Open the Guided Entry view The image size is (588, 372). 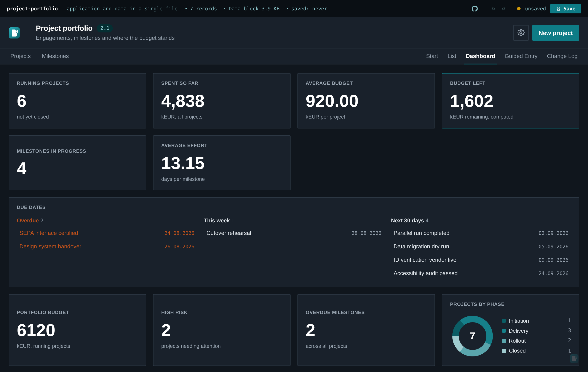pos(521,56)
